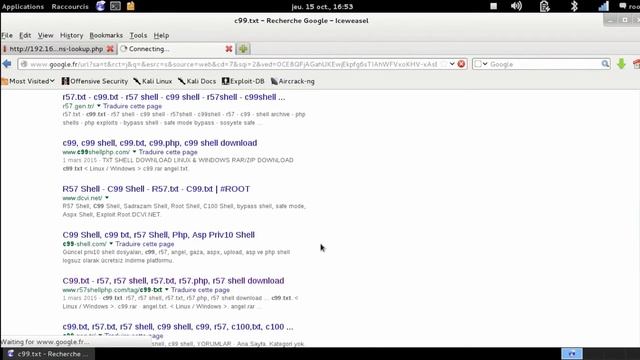Open 'c99.txt, r57.txt, r57 shell, c99 shell' result
This screenshot has height=360, width=640.
(178, 327)
